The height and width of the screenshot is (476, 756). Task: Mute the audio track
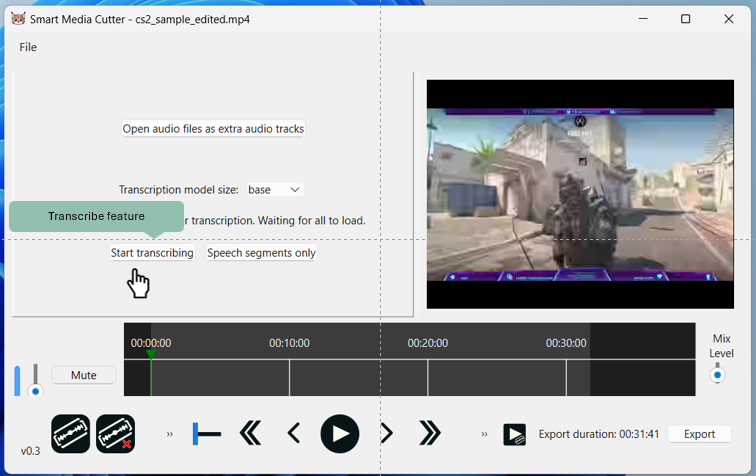point(83,375)
